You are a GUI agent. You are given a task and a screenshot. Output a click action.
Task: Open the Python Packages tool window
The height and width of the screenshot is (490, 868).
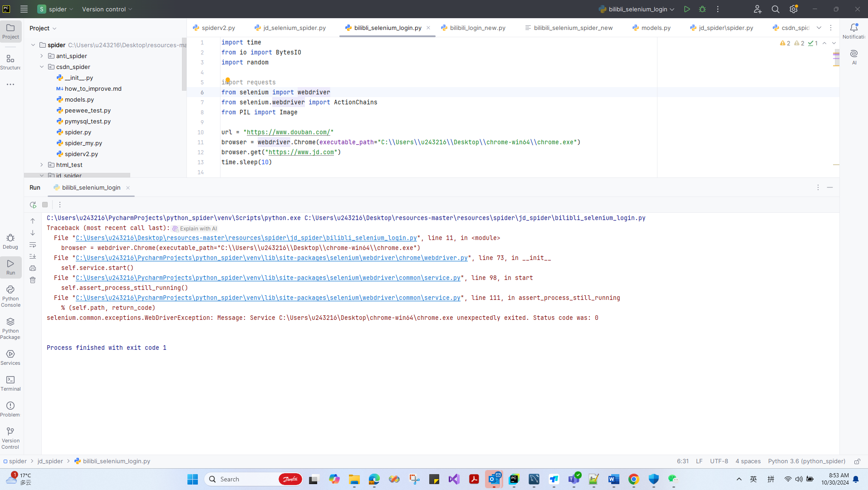point(10,328)
